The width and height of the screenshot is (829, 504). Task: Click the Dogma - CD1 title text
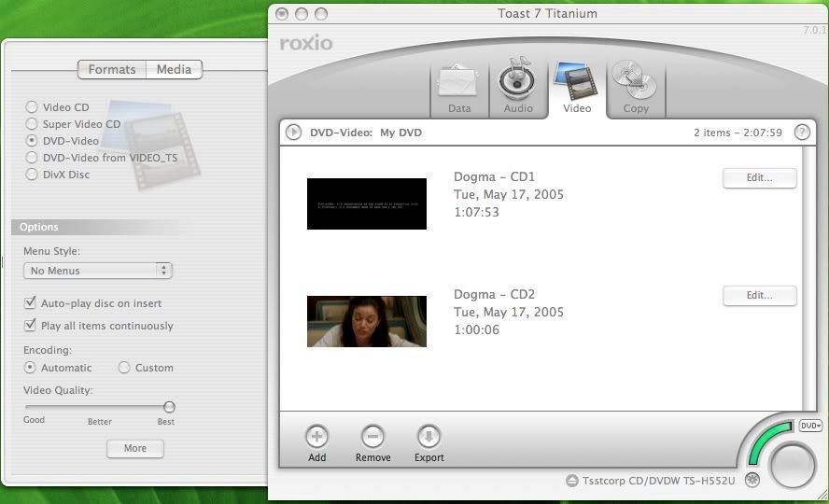495,176
